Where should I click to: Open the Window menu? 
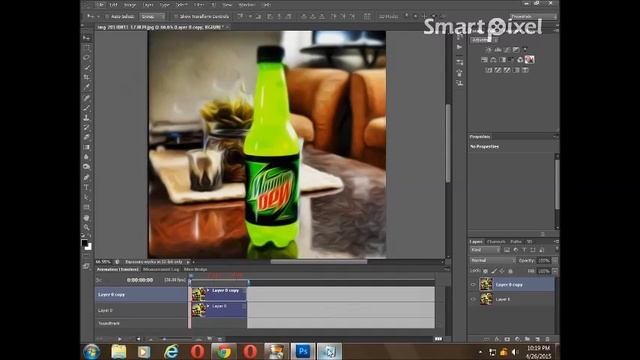[247, 5]
